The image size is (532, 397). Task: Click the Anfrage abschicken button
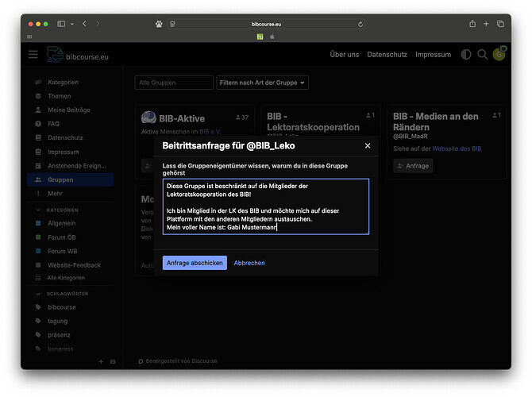(195, 263)
